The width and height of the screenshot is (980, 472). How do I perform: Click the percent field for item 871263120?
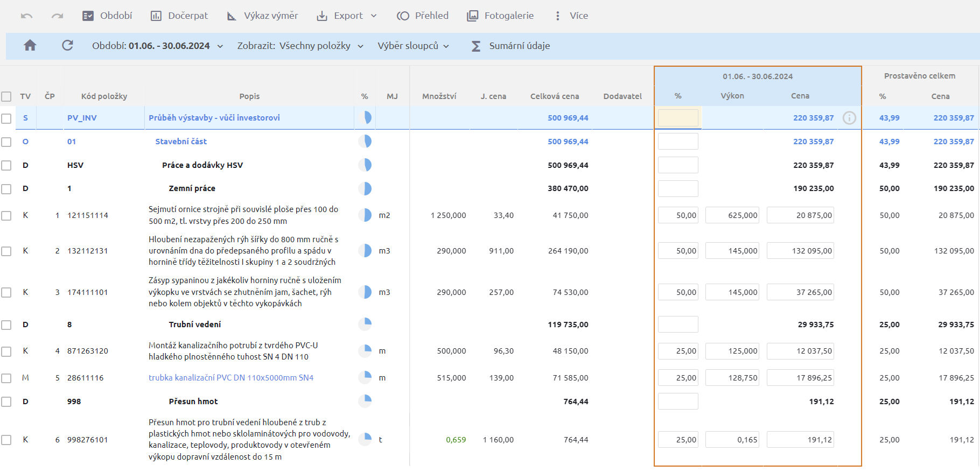[678, 351]
